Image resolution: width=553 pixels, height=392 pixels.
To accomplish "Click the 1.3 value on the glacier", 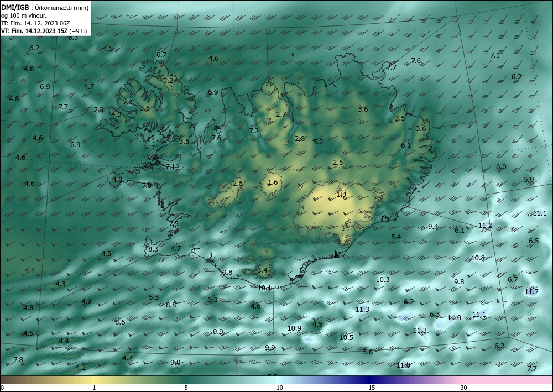I will [x=341, y=194].
